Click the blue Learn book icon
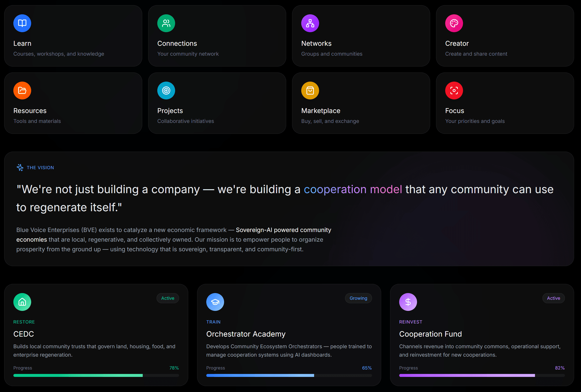Image resolution: width=581 pixels, height=392 pixels. click(x=22, y=23)
